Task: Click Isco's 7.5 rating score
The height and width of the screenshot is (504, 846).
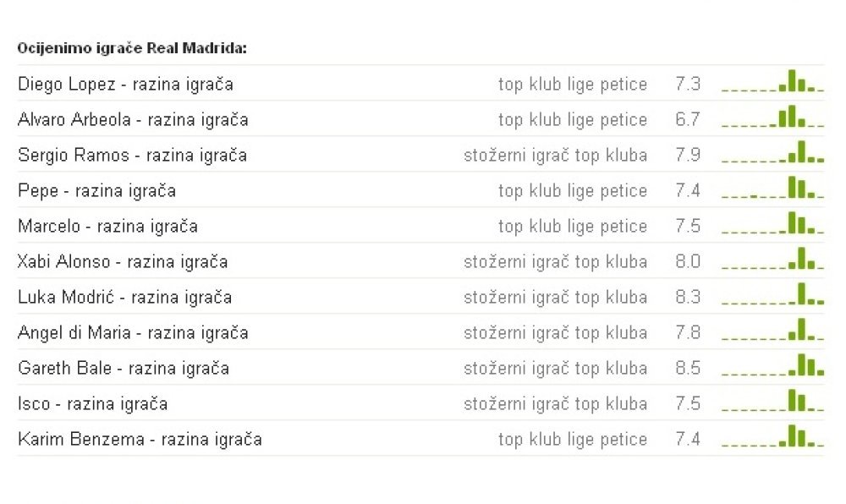Action: click(688, 403)
